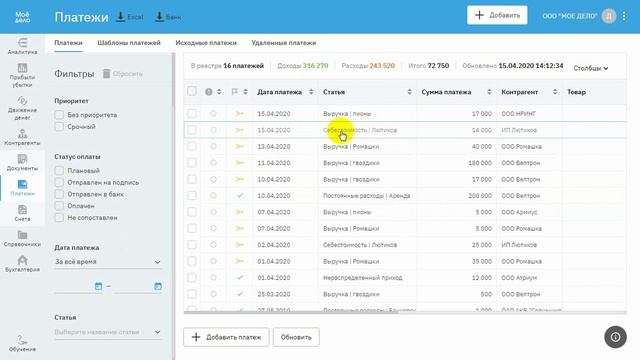The image size is (640, 360).
Task: Open Справочники sidebar section
Action: point(22,239)
